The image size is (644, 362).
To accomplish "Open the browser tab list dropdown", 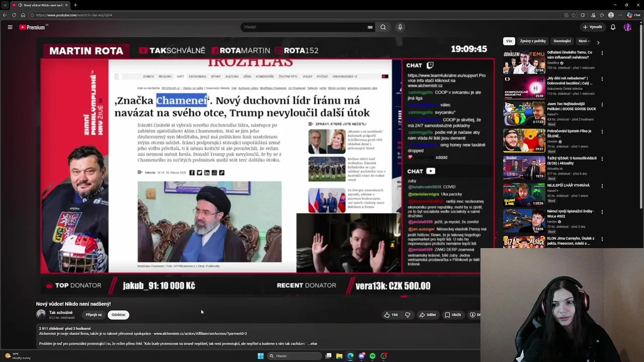I will click(x=5, y=5).
